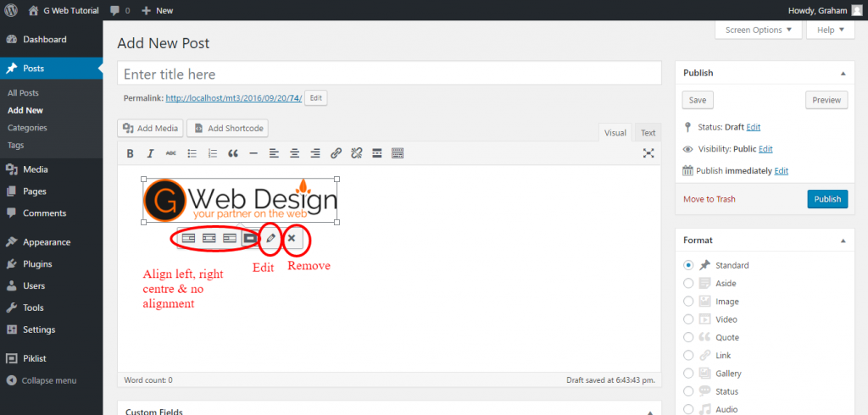This screenshot has height=415, width=868.
Task: Remove link with the unlink icon
Action: click(356, 153)
